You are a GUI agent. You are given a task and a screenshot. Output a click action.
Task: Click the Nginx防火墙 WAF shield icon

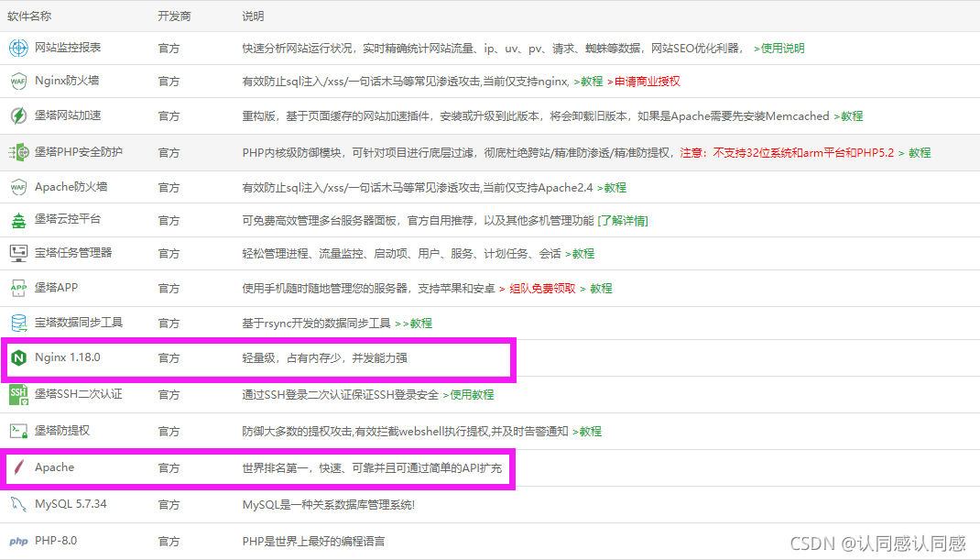coord(18,81)
